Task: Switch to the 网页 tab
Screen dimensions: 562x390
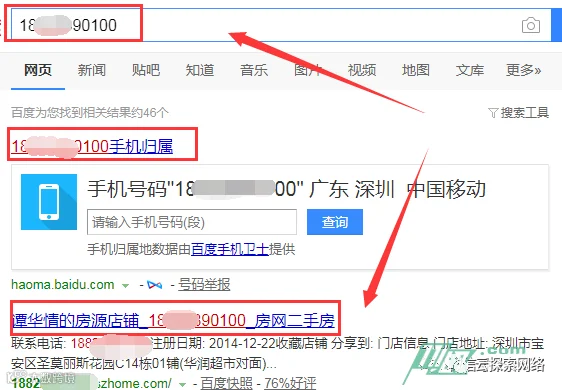Action: pos(38,70)
